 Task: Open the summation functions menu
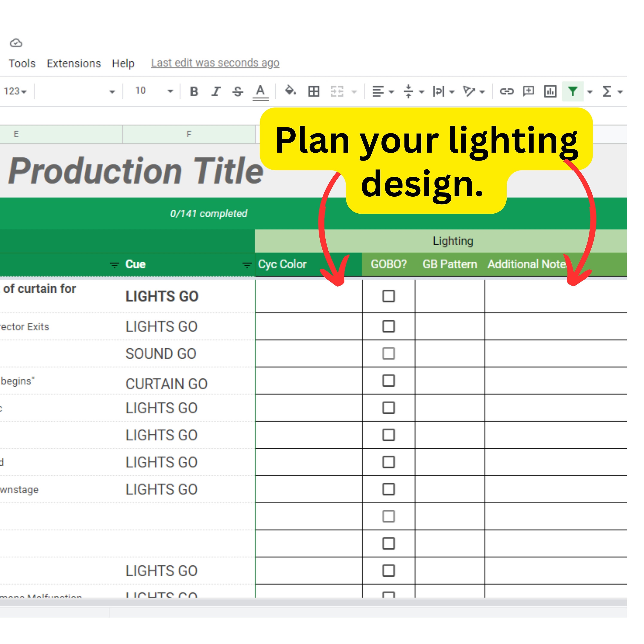[607, 91]
